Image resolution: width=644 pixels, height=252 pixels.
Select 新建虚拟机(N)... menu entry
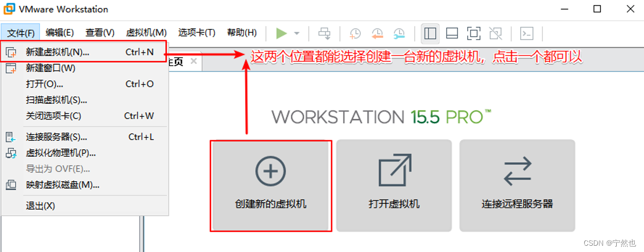pos(84,52)
